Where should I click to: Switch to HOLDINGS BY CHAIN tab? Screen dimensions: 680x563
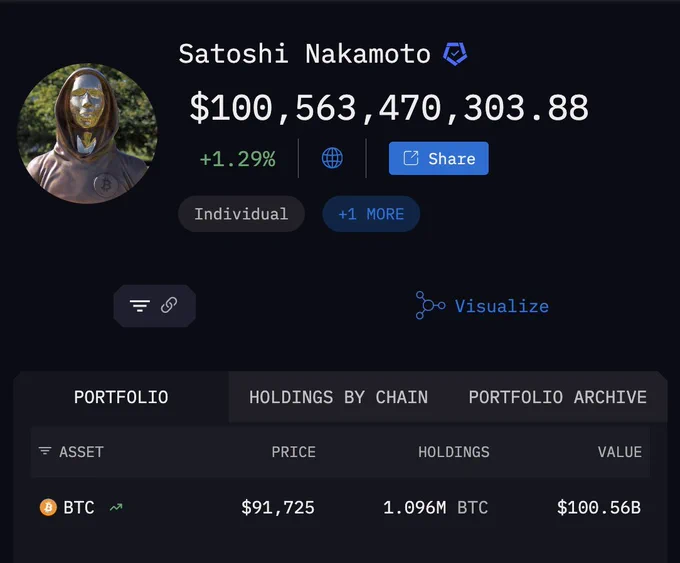point(338,397)
